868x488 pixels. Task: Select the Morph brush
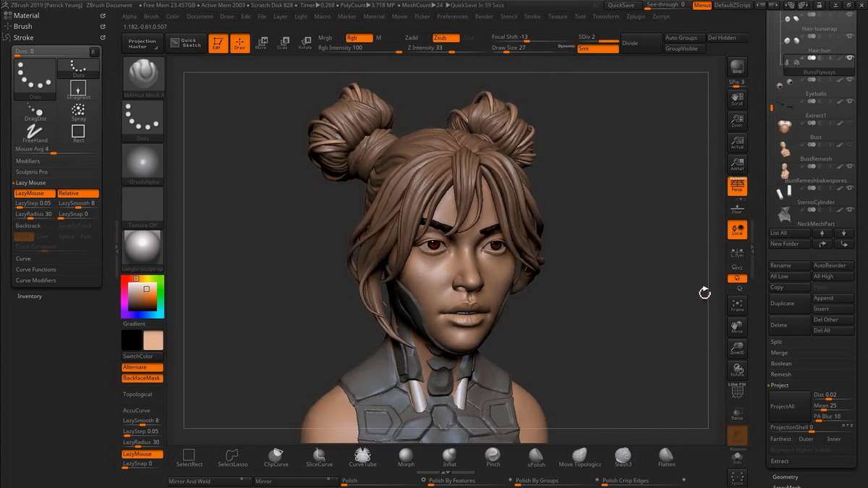click(406, 458)
